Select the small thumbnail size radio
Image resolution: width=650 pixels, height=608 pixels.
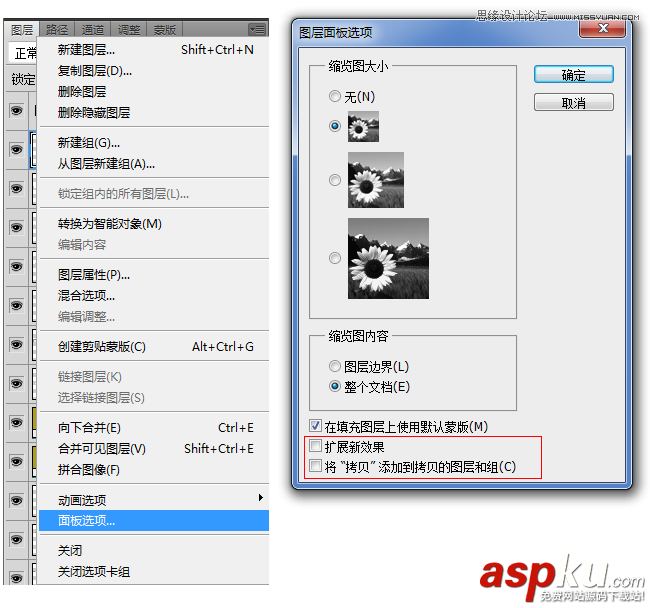coord(335,126)
